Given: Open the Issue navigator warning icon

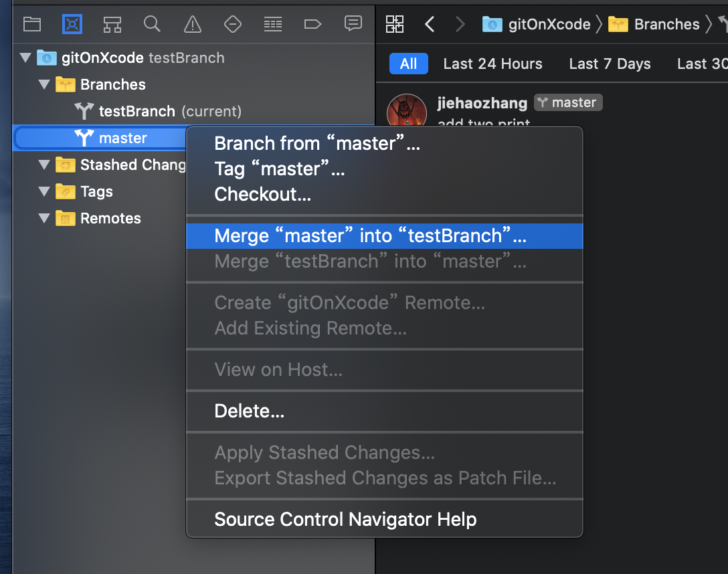Looking at the screenshot, I should [193, 24].
